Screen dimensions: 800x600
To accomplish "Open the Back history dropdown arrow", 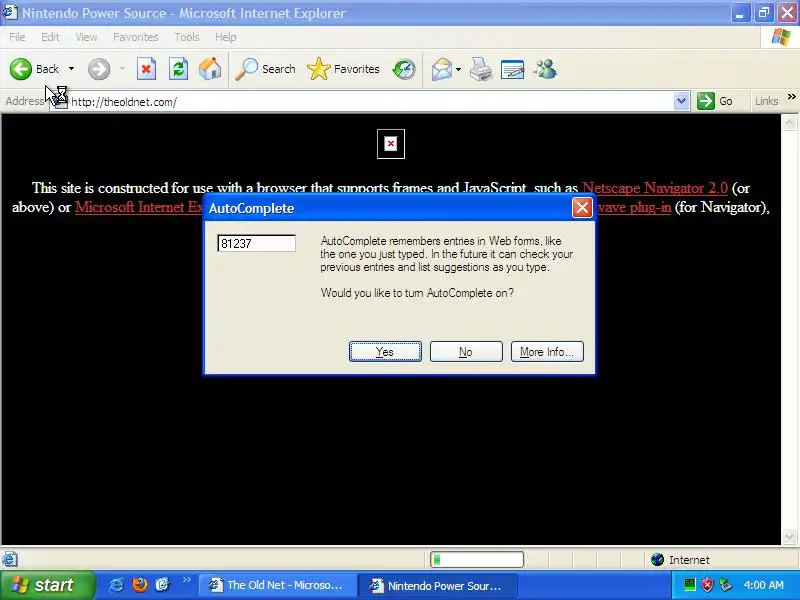I will click(x=71, y=69).
